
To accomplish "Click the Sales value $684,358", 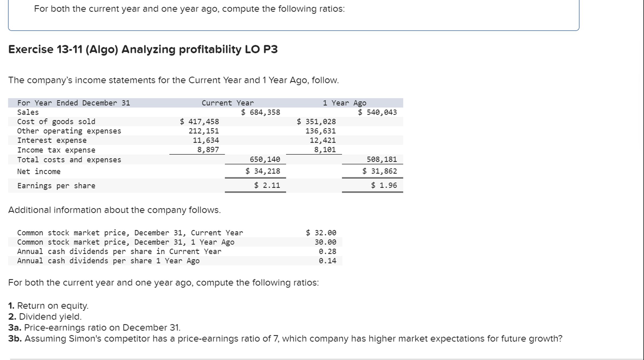I will click(261, 113).
